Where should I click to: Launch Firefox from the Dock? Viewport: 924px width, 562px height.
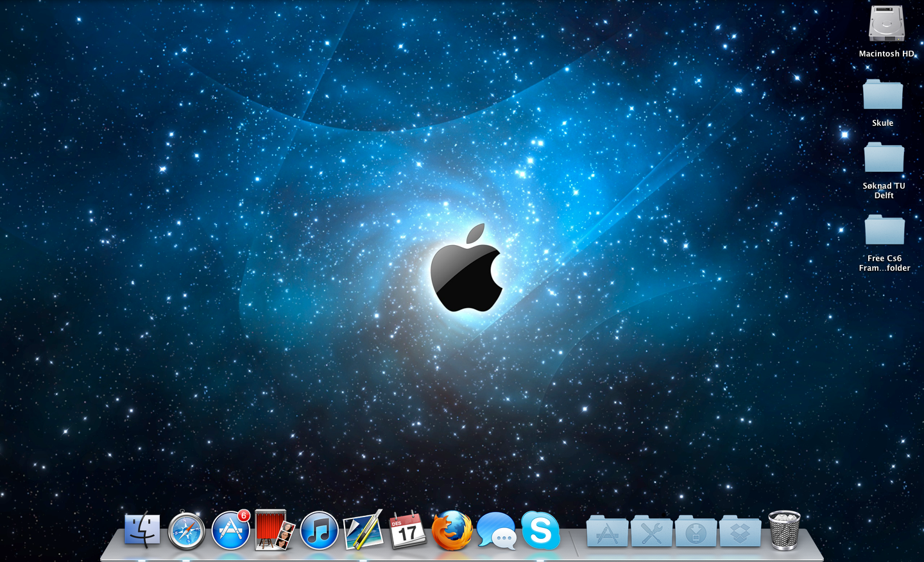coord(452,531)
